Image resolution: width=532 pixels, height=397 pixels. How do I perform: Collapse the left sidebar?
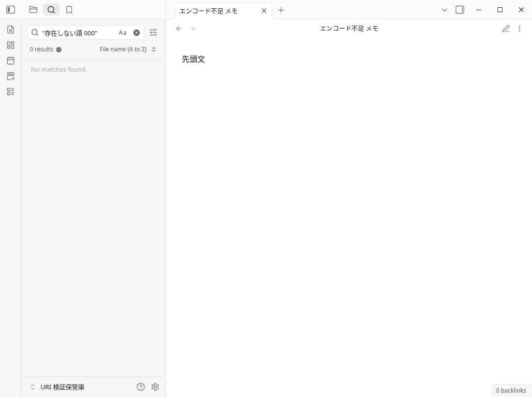[11, 10]
